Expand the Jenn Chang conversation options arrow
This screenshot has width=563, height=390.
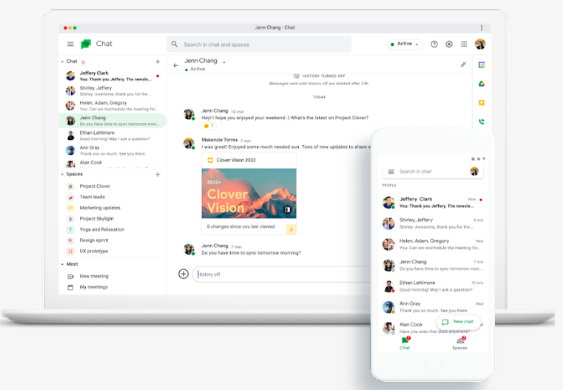[x=224, y=62]
